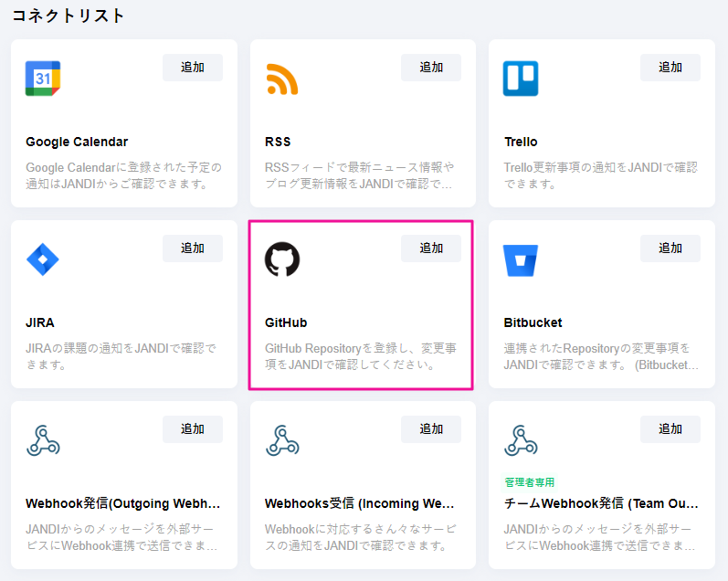This screenshot has width=728, height=581.
Task: Add the JIRA connect
Action: [x=193, y=248]
